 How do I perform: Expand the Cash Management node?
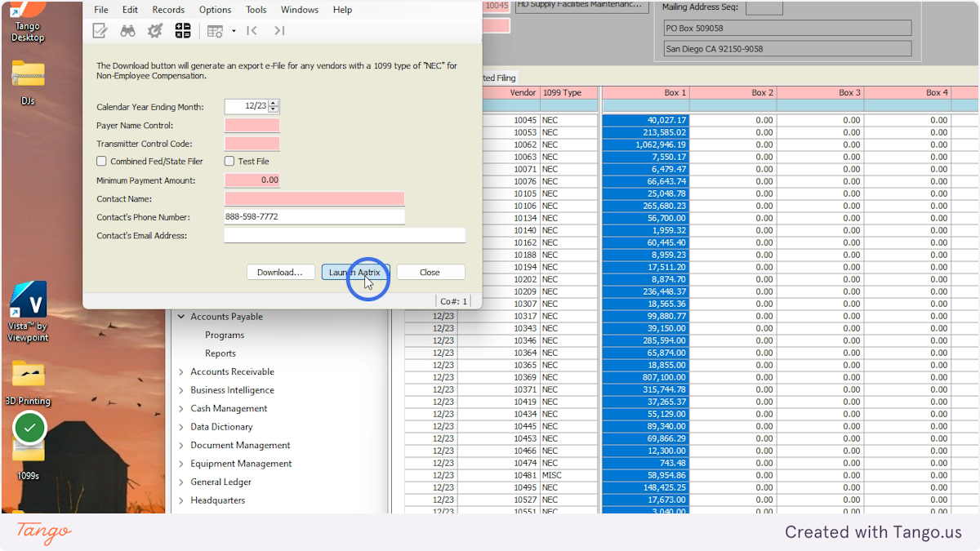[x=180, y=408]
